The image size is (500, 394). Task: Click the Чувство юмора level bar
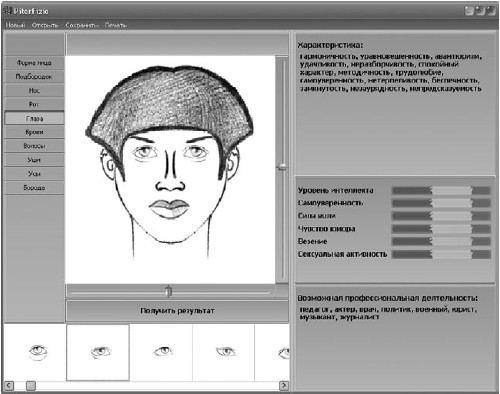click(x=441, y=229)
